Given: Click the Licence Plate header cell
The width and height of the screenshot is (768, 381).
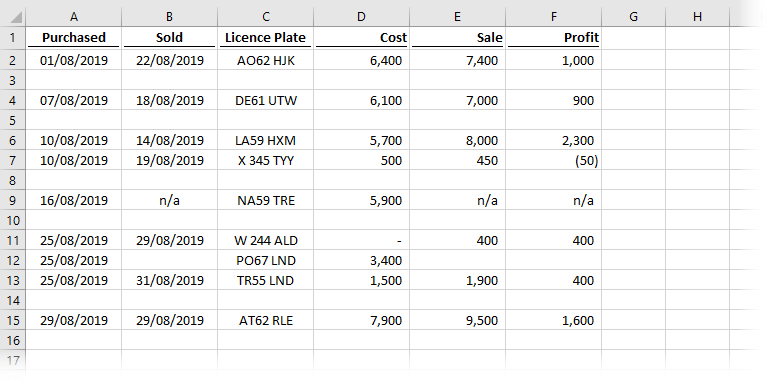Looking at the screenshot, I should coord(265,38).
